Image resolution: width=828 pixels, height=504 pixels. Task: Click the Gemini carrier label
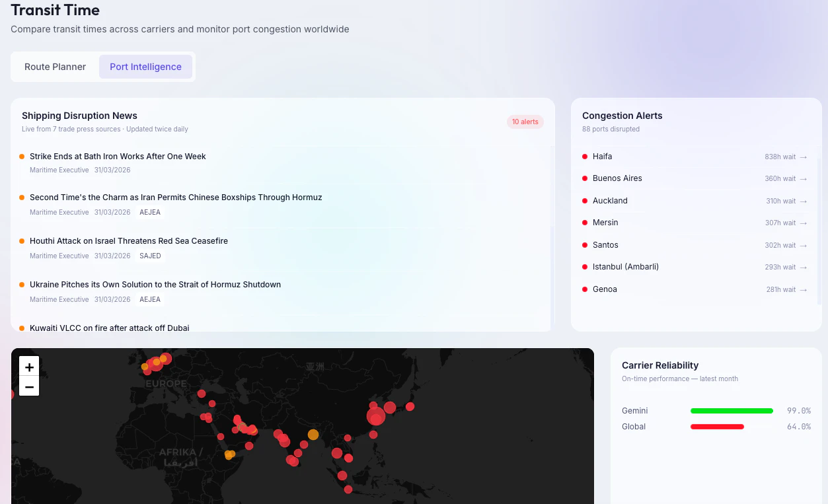[634, 411]
